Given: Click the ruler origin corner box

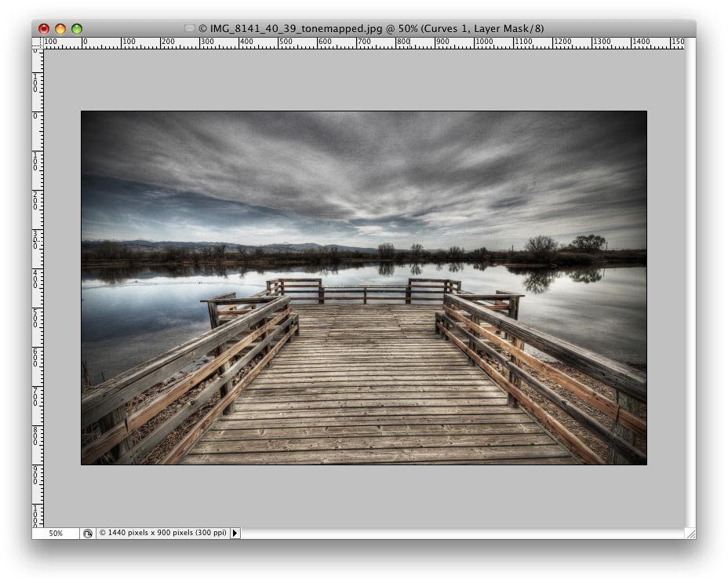Looking at the screenshot, I should [38, 42].
